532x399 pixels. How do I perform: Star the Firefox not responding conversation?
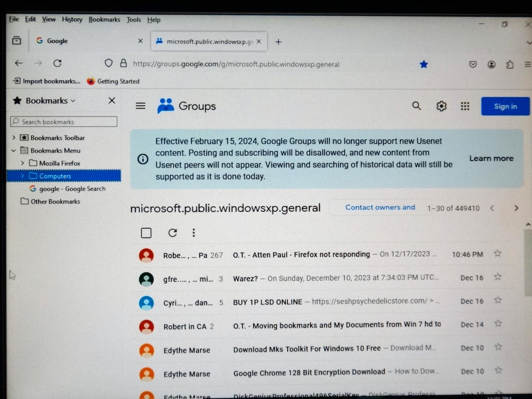(498, 253)
